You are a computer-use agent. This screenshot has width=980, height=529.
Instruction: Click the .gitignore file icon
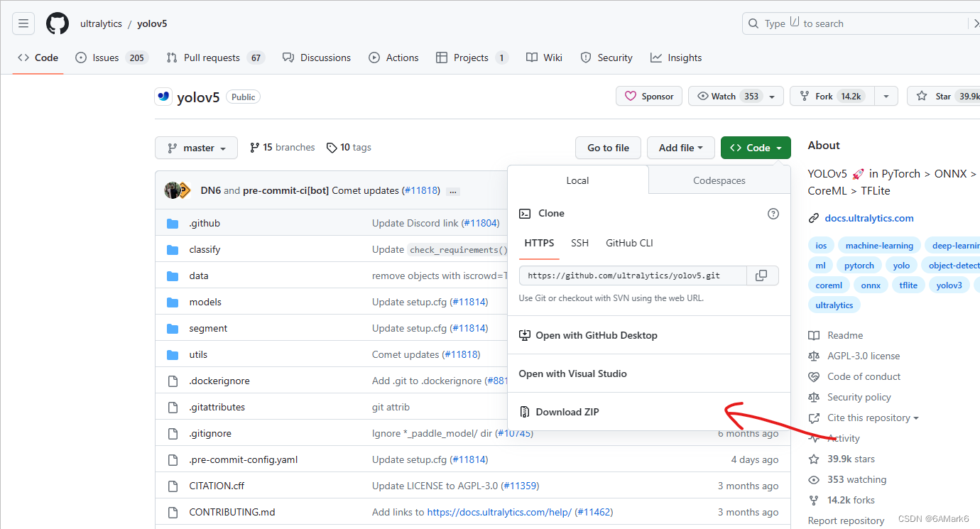[173, 433]
